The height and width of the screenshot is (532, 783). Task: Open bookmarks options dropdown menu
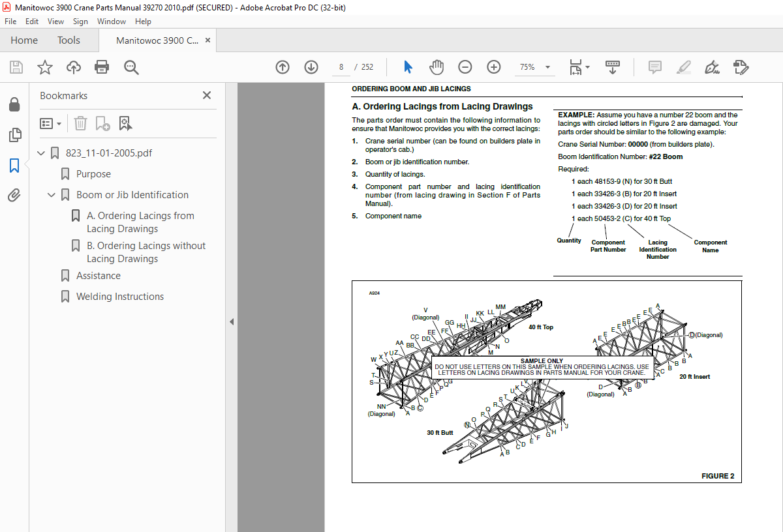pyautogui.click(x=51, y=123)
